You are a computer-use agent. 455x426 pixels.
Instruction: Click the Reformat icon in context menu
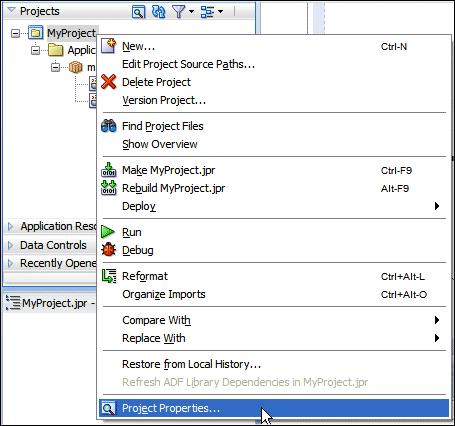[109, 276]
